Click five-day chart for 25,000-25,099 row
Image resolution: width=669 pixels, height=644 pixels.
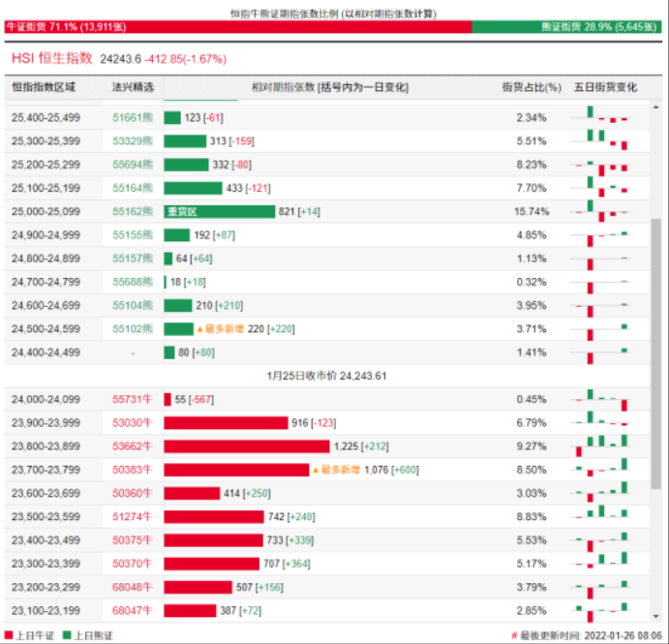click(601, 211)
